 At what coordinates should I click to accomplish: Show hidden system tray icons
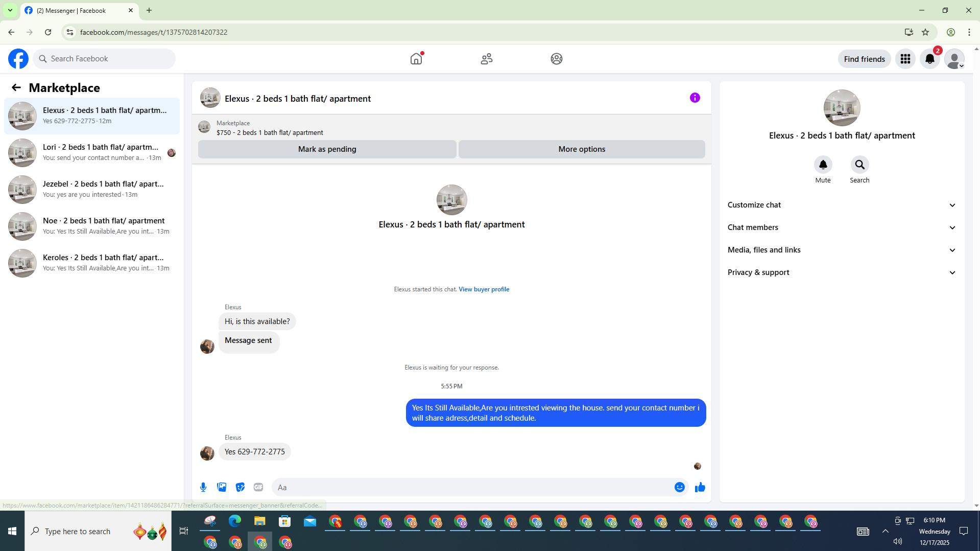(x=886, y=531)
